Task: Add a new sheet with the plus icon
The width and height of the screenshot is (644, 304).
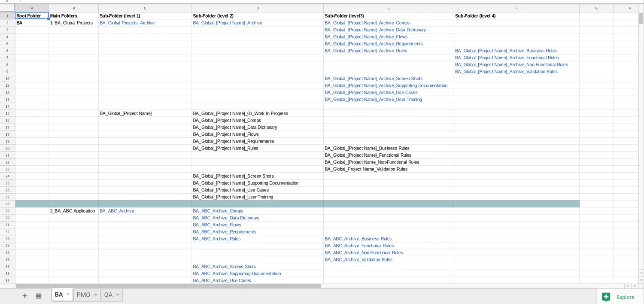Action: [24, 295]
